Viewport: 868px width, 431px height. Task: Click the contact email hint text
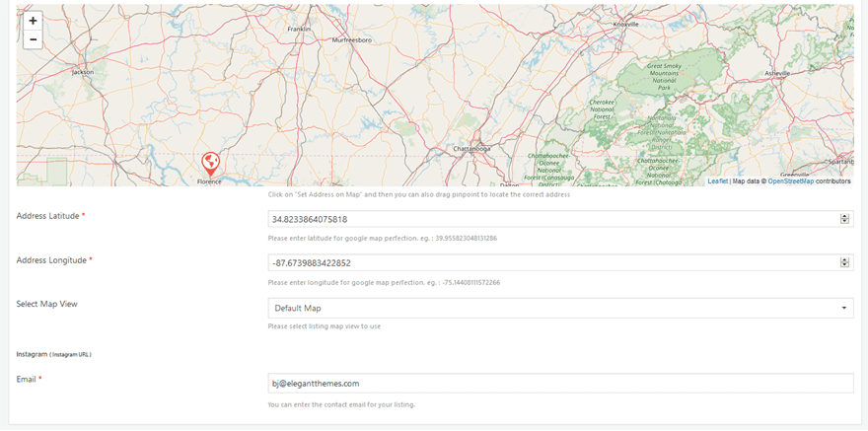[x=341, y=405]
